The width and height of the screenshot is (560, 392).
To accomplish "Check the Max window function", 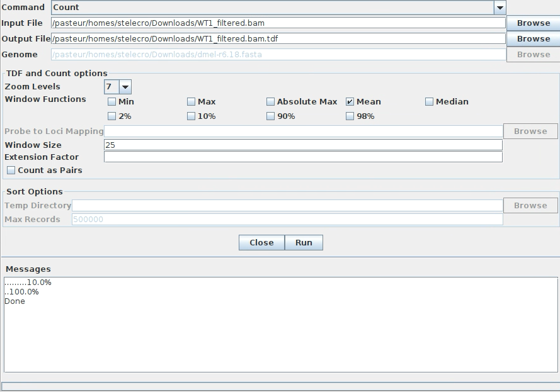I will click(x=191, y=101).
